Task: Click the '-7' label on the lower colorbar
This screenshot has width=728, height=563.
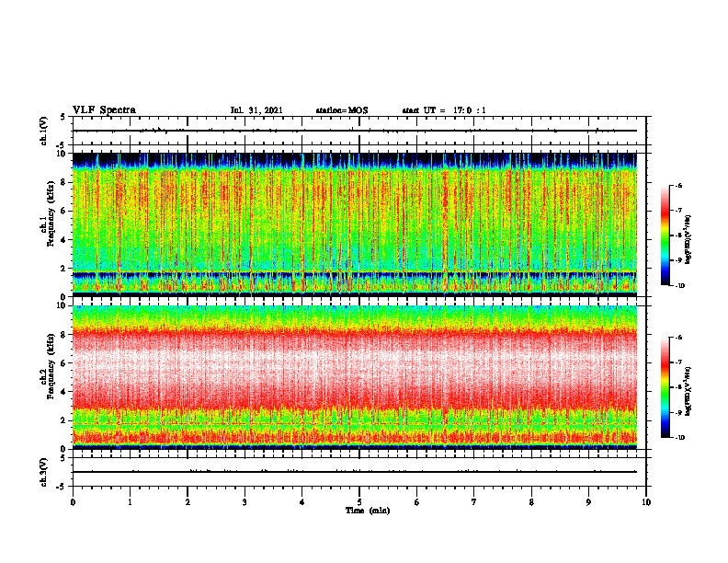Action: pyautogui.click(x=678, y=362)
